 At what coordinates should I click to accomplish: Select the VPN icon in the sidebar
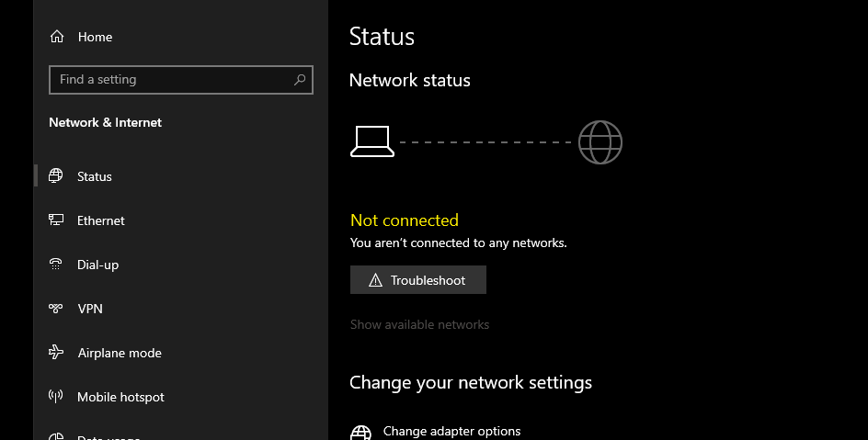pyautogui.click(x=55, y=309)
